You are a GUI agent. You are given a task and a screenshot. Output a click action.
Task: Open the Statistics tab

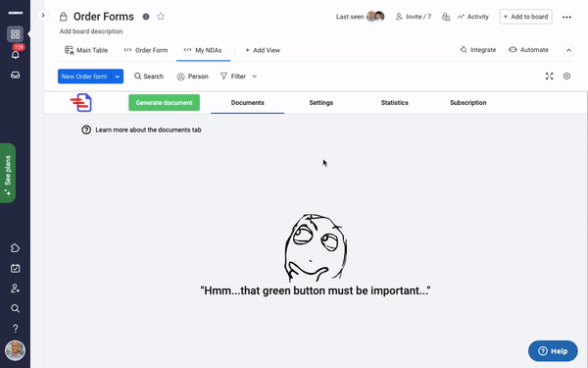point(395,103)
